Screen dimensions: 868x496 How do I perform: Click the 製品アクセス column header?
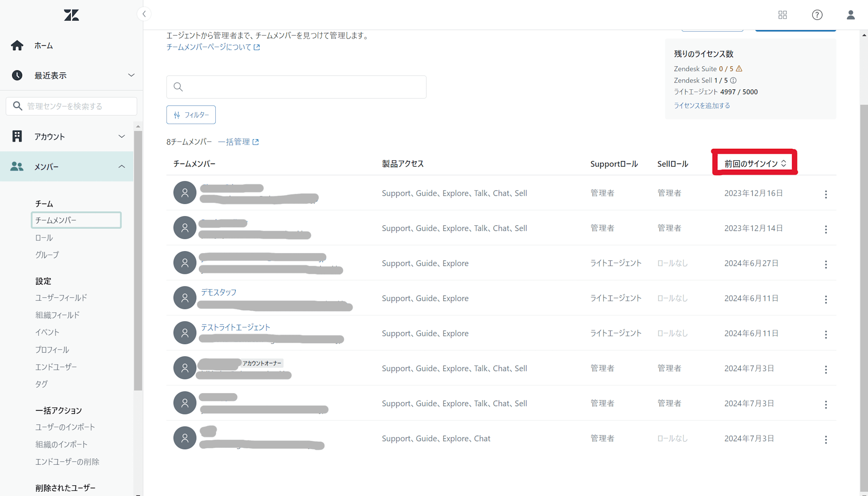point(403,164)
